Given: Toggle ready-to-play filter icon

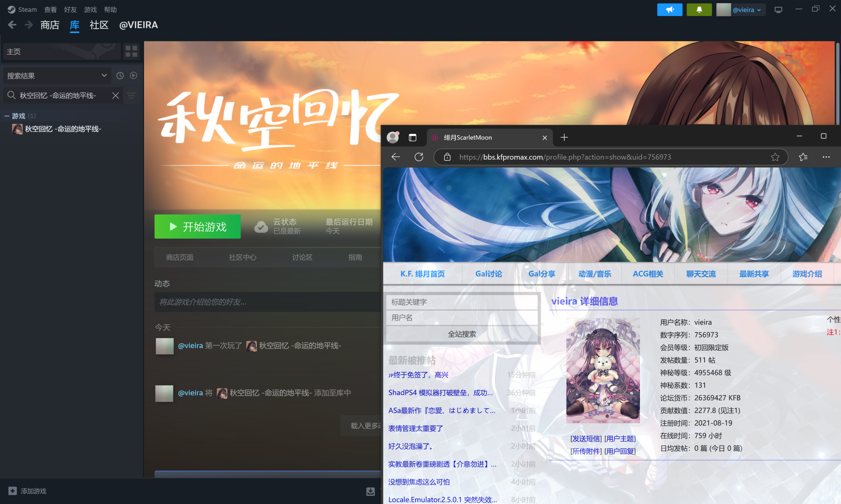Looking at the screenshot, I should click(134, 75).
